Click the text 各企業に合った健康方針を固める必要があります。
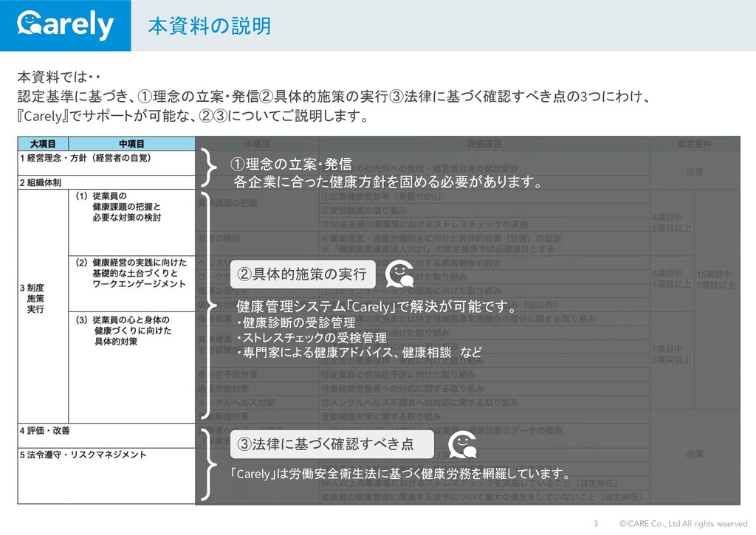The width and height of the screenshot is (756, 535). coord(388,182)
